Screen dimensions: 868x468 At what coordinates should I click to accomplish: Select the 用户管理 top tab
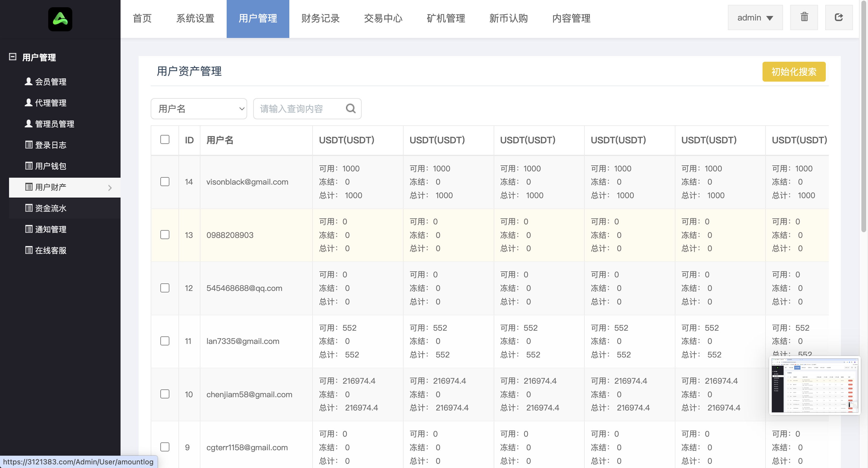pos(258,18)
